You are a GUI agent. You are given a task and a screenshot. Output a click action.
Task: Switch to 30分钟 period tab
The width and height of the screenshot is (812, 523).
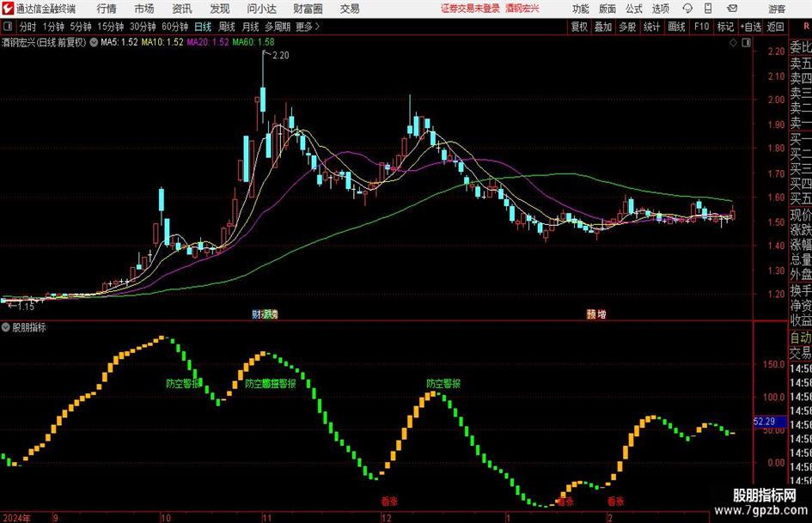143,27
